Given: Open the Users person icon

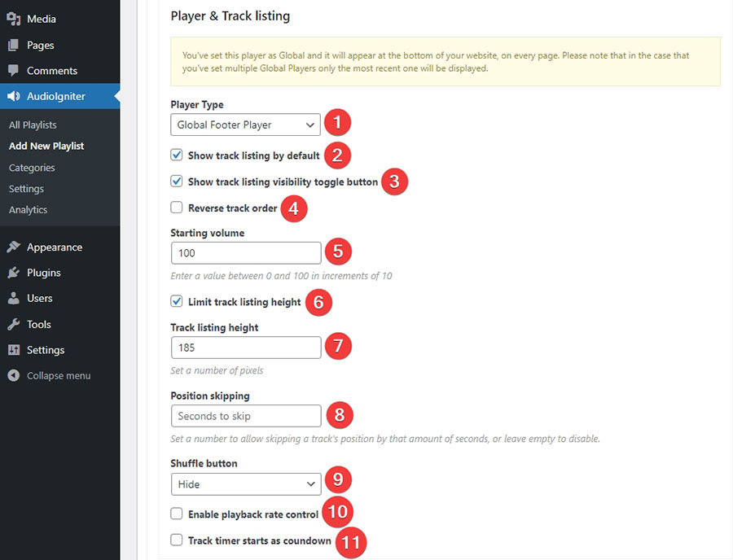Looking at the screenshot, I should tap(14, 298).
